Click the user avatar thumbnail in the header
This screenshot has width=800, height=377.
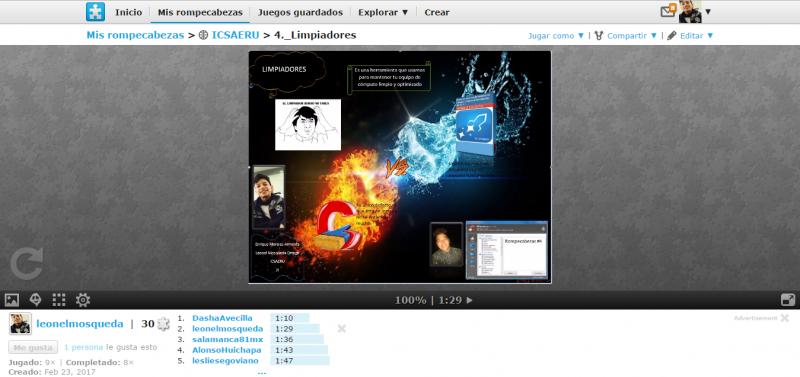click(x=690, y=11)
